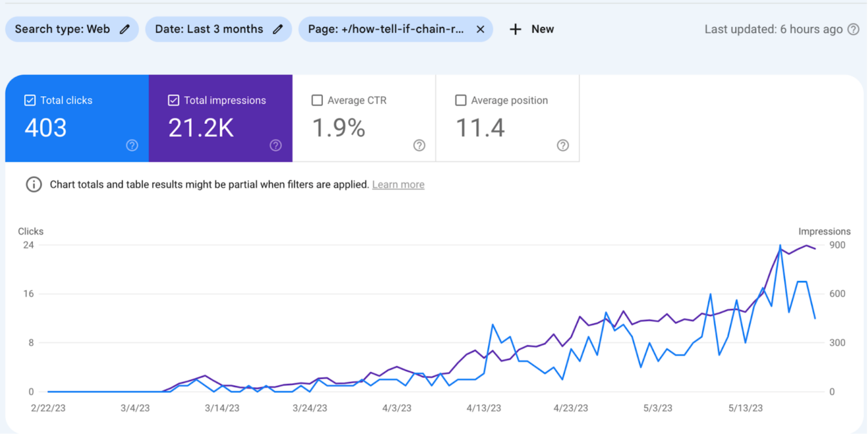Enable the Average position metric
Viewport: 868px width, 434px height.
[461, 100]
